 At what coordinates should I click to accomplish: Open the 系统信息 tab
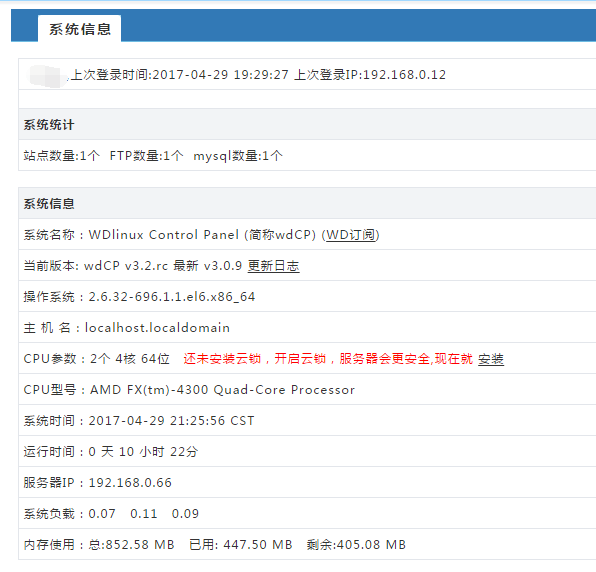(x=79, y=29)
